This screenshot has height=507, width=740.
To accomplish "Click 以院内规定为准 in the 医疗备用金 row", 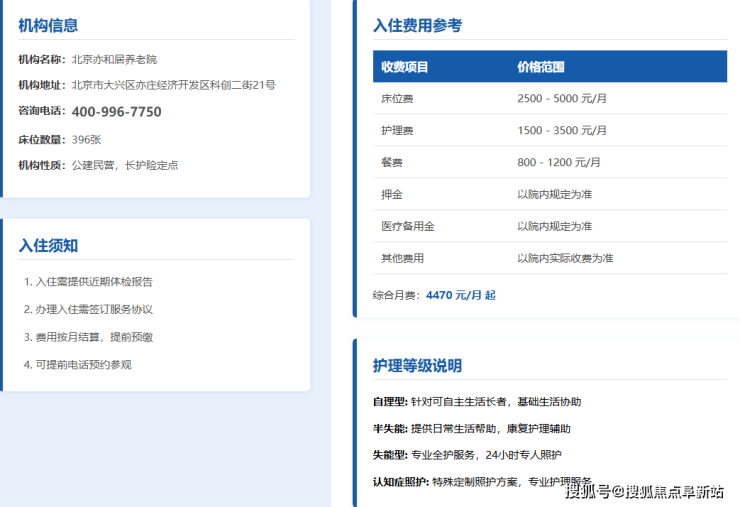I will tap(555, 227).
